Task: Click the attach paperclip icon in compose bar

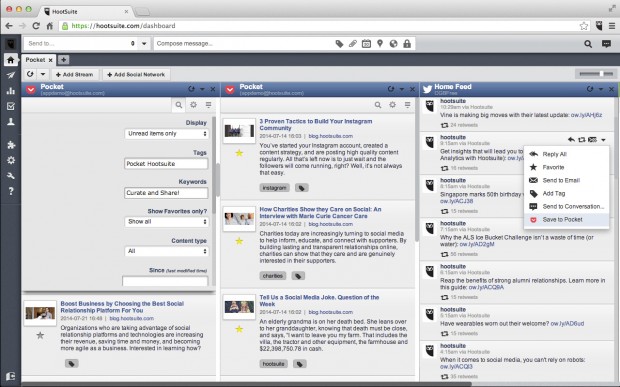Action: (x=353, y=43)
